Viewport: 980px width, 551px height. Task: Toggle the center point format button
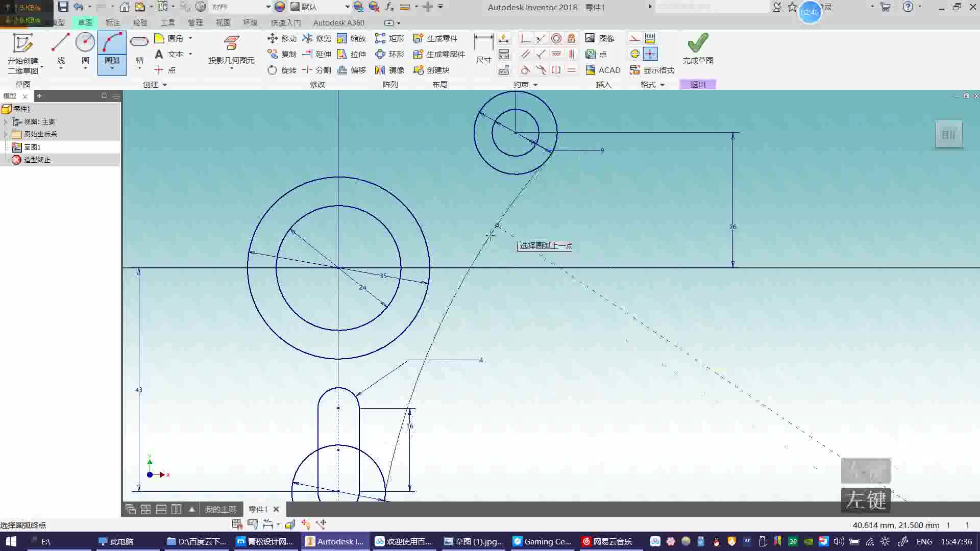click(x=650, y=54)
